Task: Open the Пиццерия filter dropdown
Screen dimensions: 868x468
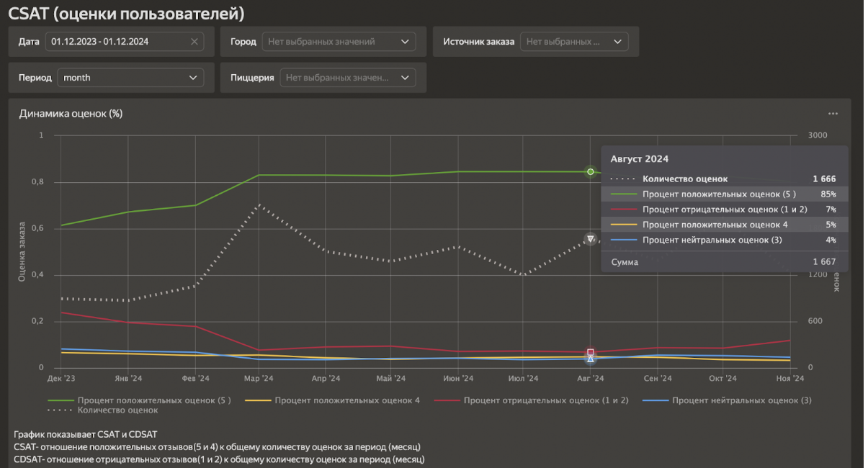Action: click(x=348, y=78)
